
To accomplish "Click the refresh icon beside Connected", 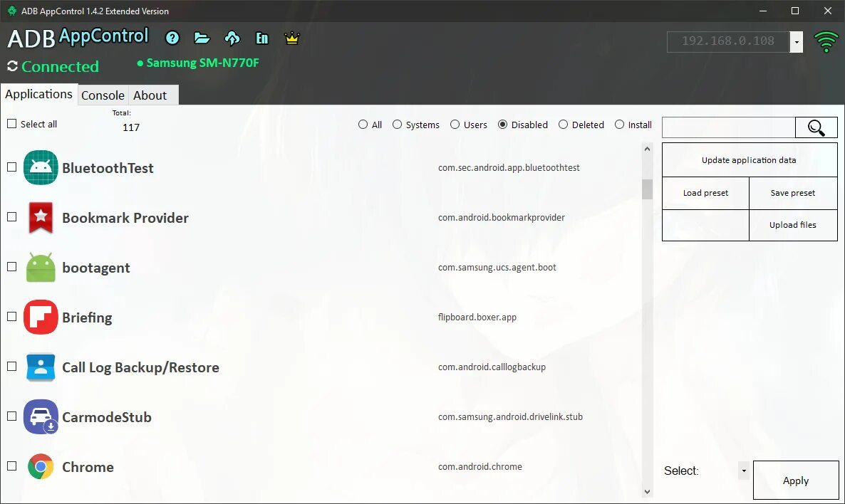I will click(x=12, y=66).
